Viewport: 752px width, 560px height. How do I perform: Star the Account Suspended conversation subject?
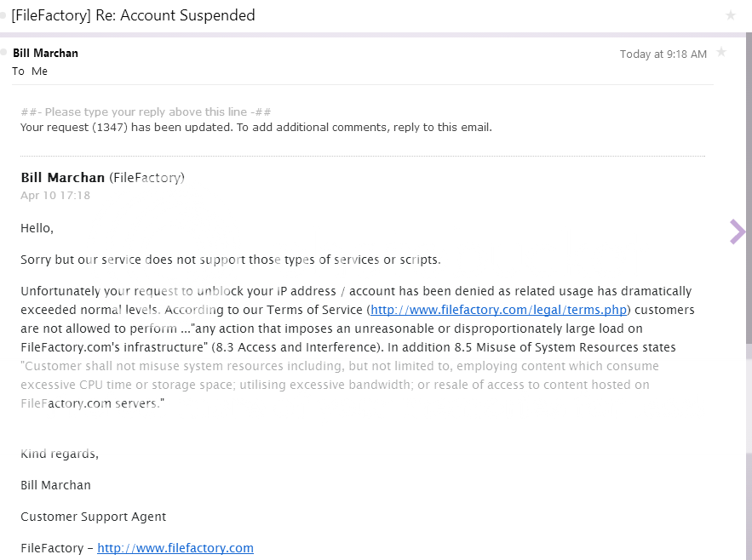point(730,15)
